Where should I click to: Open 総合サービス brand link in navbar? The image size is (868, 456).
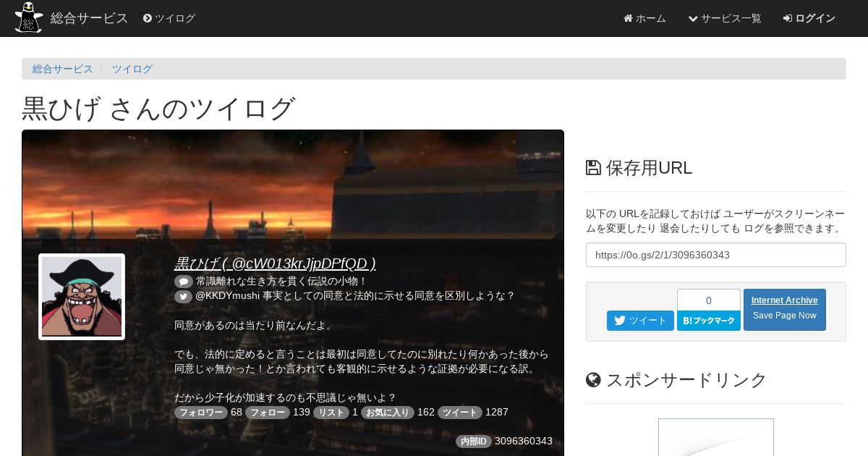point(89,18)
